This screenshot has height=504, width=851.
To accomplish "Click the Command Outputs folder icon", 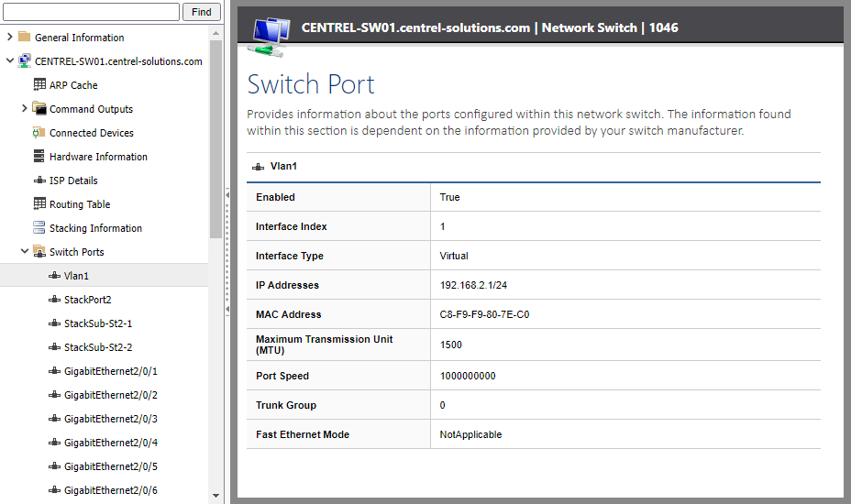I will 39,108.
